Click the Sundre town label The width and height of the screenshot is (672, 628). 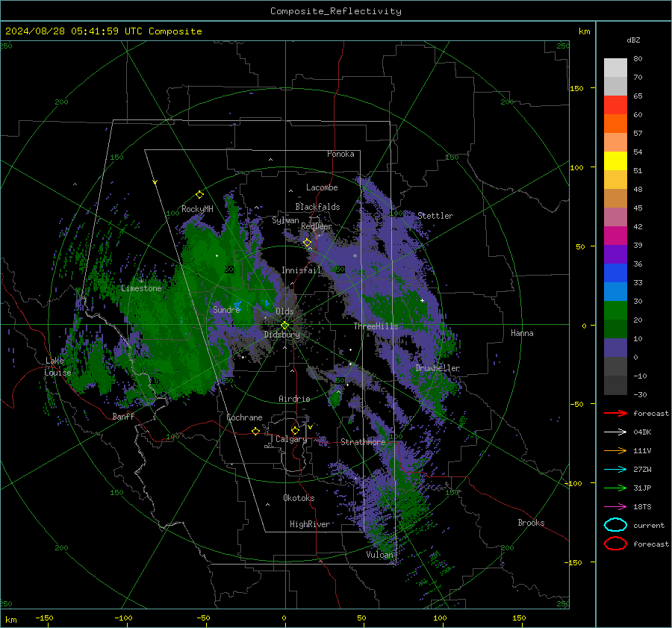pyautogui.click(x=227, y=309)
